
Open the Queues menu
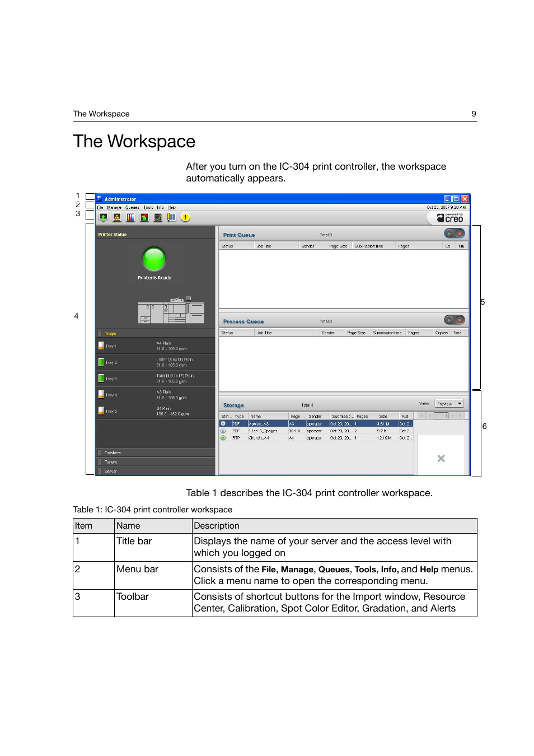(x=132, y=207)
